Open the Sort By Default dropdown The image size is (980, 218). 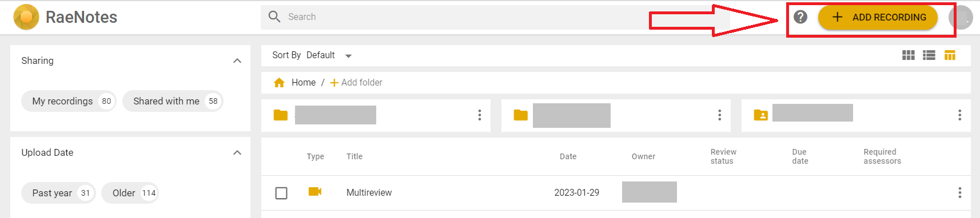(312, 55)
